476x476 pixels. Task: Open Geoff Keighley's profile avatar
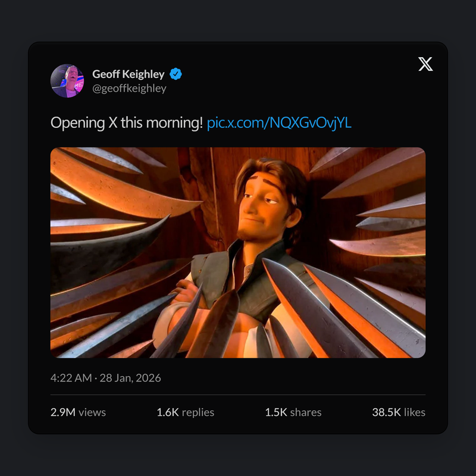(67, 81)
